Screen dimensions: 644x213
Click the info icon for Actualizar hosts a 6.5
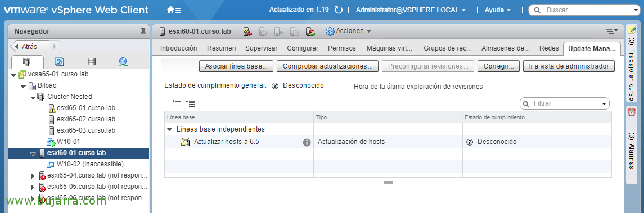307,142
